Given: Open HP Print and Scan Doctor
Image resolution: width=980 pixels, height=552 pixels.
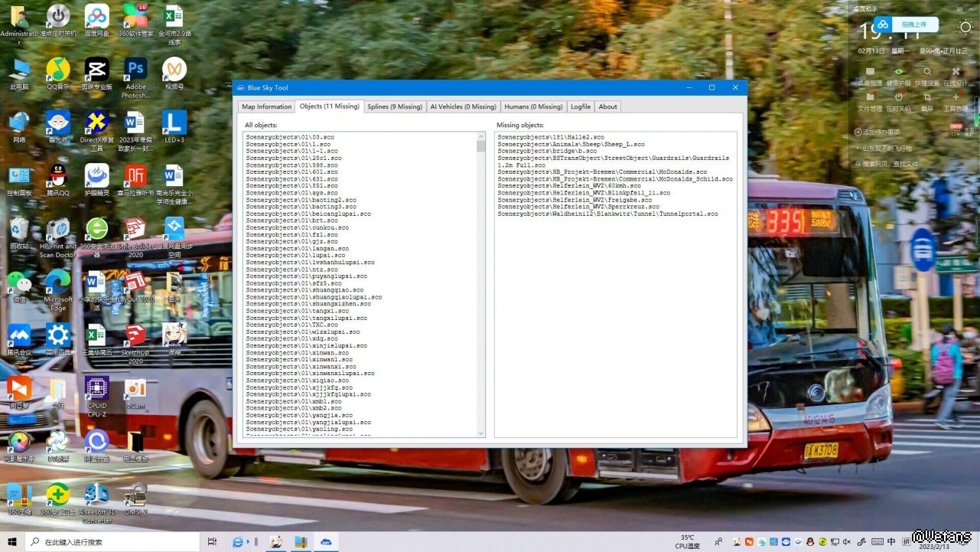Looking at the screenshot, I should click(57, 231).
